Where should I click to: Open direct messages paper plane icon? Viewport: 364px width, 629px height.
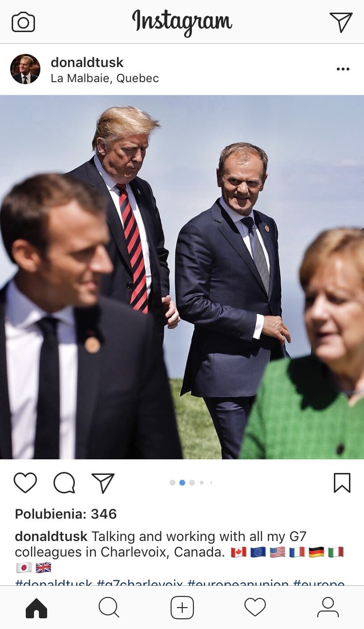pos(341,22)
